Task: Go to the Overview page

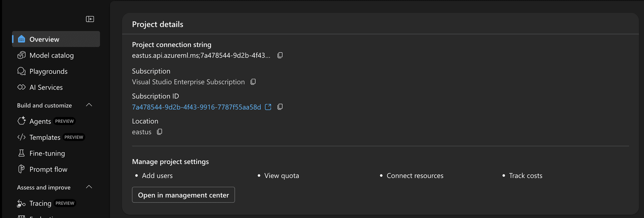Action: [x=44, y=39]
